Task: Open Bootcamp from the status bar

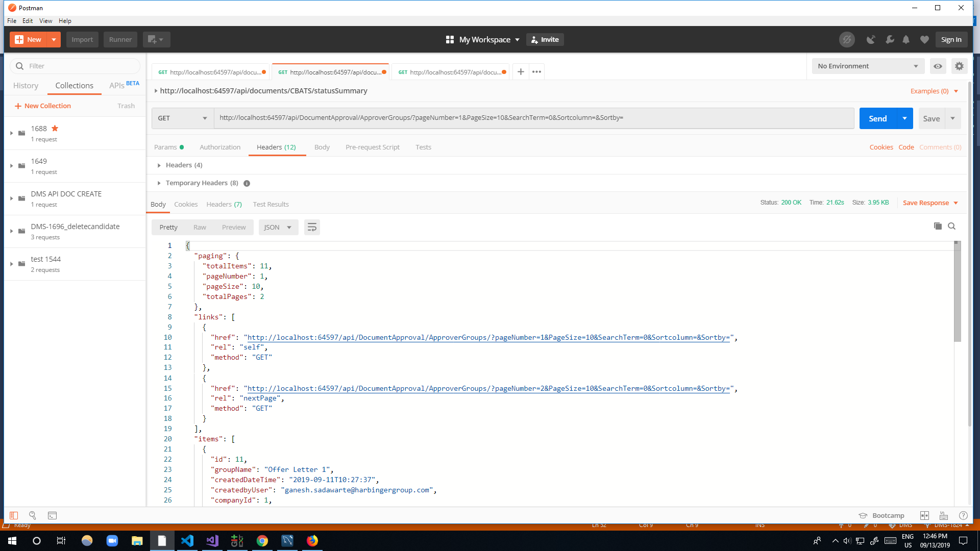Action: click(881, 515)
